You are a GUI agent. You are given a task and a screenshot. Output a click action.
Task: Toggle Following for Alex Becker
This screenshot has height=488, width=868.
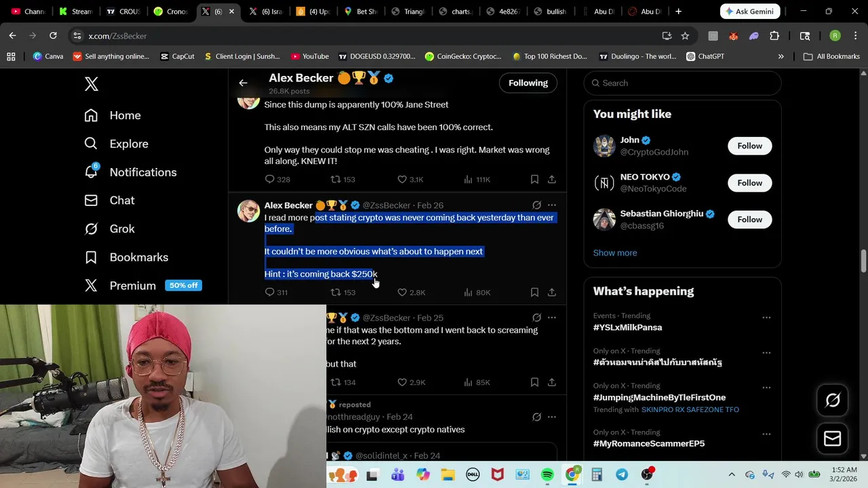click(x=528, y=83)
